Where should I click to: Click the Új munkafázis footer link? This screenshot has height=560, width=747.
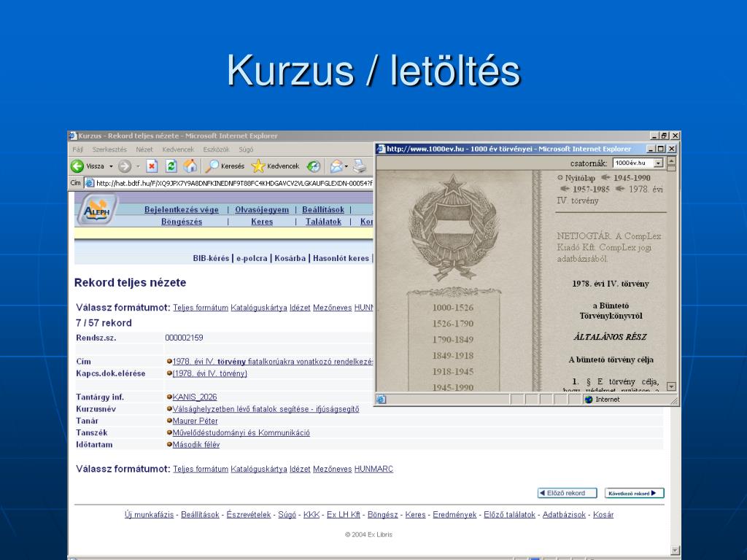pos(149,515)
